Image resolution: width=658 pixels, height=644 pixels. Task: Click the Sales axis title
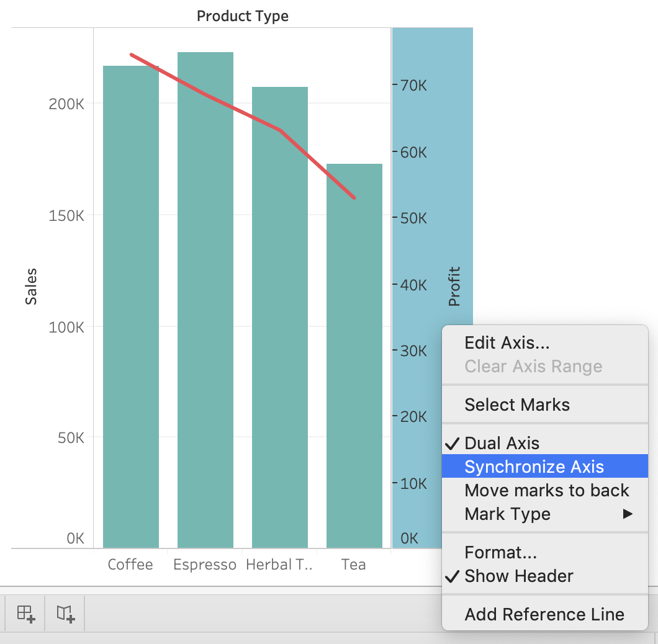click(x=31, y=287)
